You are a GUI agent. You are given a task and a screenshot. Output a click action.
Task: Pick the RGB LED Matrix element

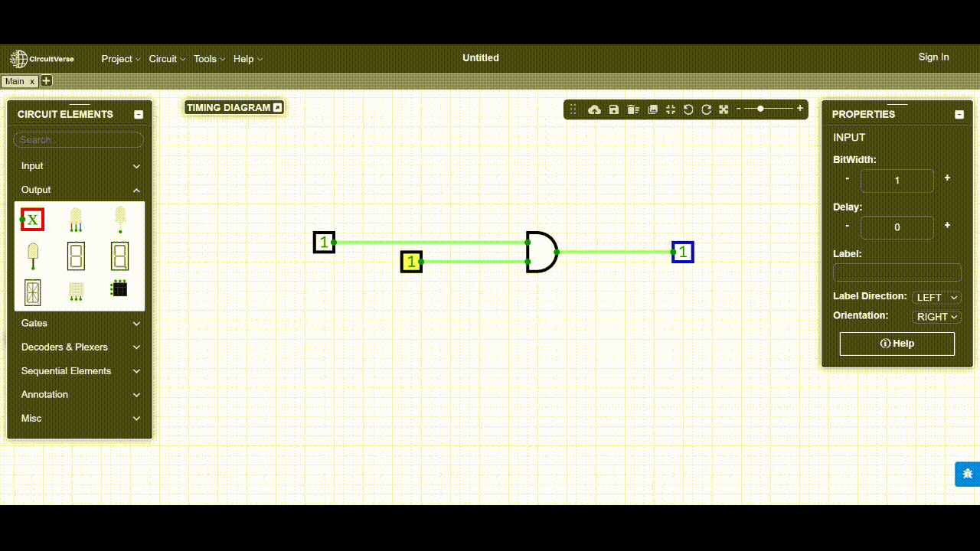tap(119, 289)
